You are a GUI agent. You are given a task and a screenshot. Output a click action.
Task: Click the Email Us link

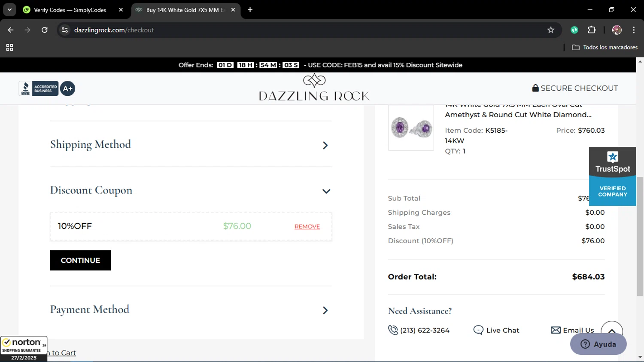pos(578,330)
